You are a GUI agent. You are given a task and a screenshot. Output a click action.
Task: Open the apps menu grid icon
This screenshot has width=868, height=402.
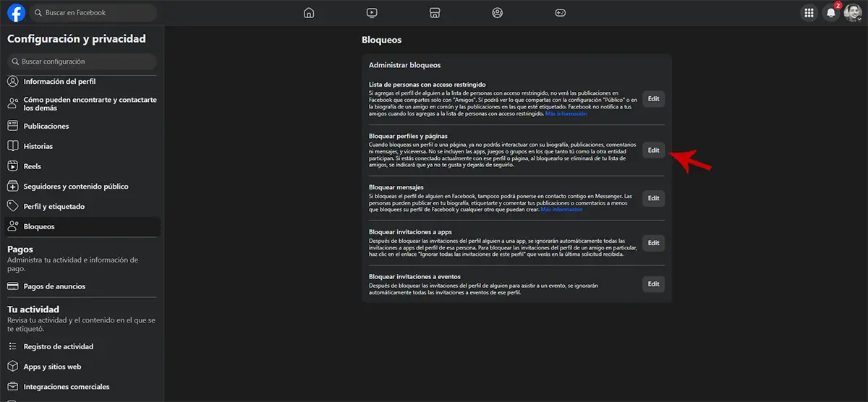(x=809, y=12)
